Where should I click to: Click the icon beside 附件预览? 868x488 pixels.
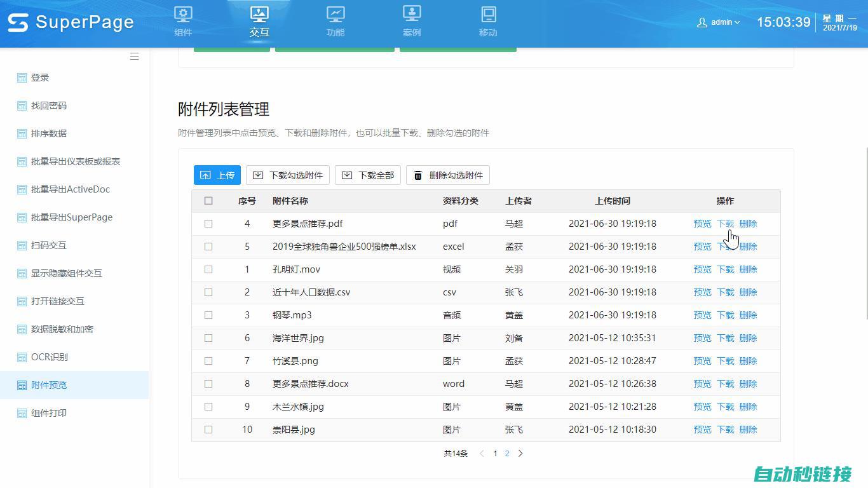[22, 385]
